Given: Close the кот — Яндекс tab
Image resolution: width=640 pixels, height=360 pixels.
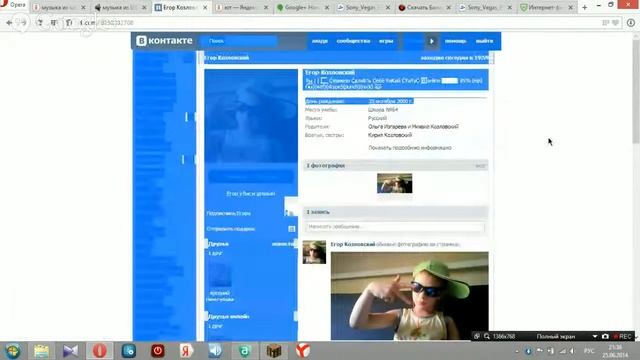Looking at the screenshot, I should [266, 7].
